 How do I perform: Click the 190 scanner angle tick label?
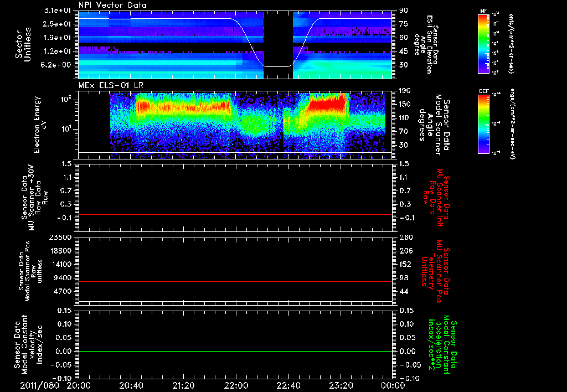405,91
